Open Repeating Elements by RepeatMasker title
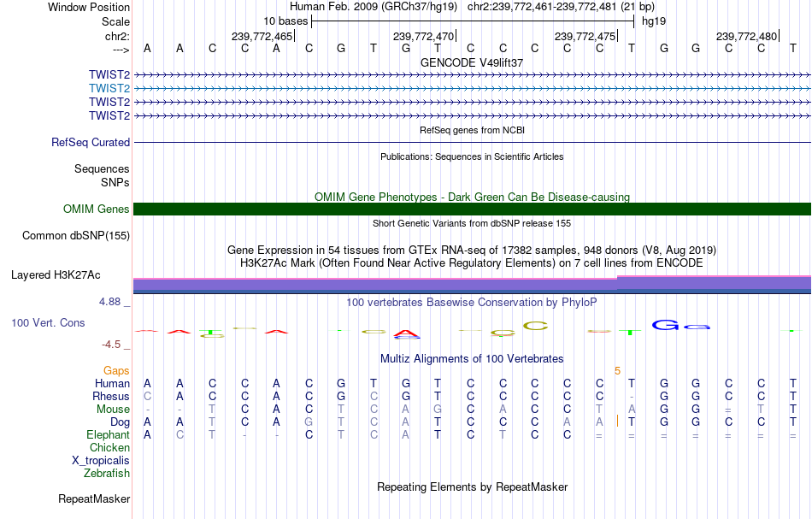812x519 pixels. [x=472, y=487]
